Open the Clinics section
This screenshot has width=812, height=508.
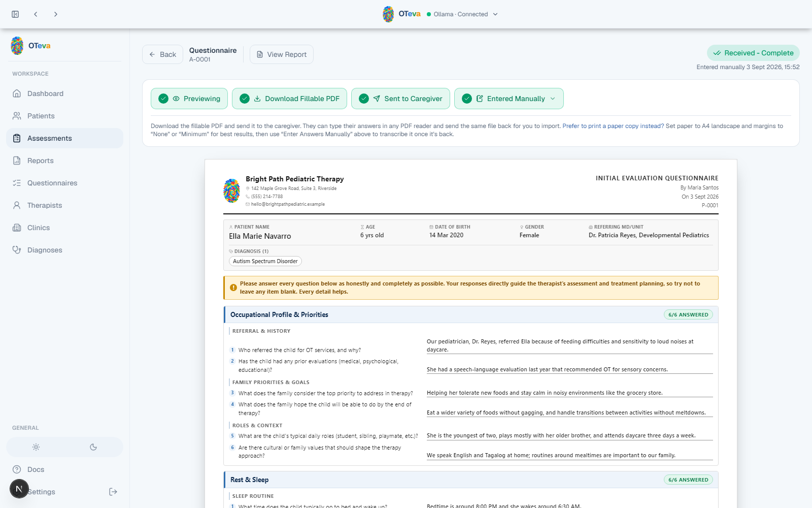(64, 228)
